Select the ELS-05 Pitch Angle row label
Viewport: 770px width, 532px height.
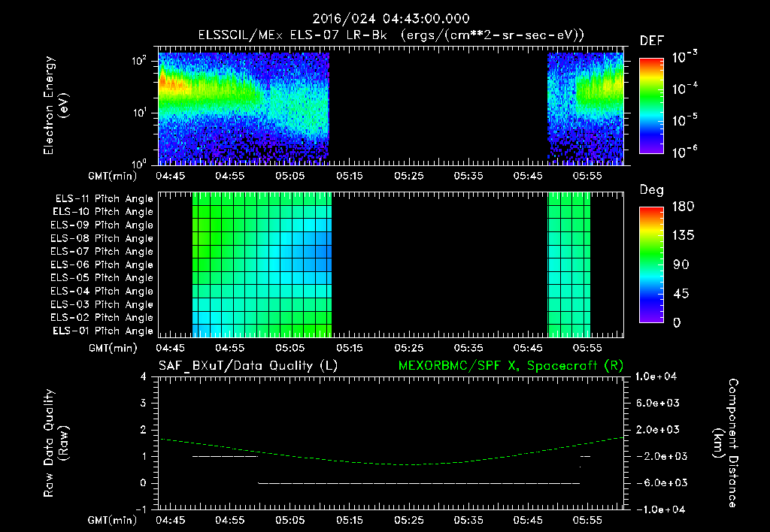[102, 278]
